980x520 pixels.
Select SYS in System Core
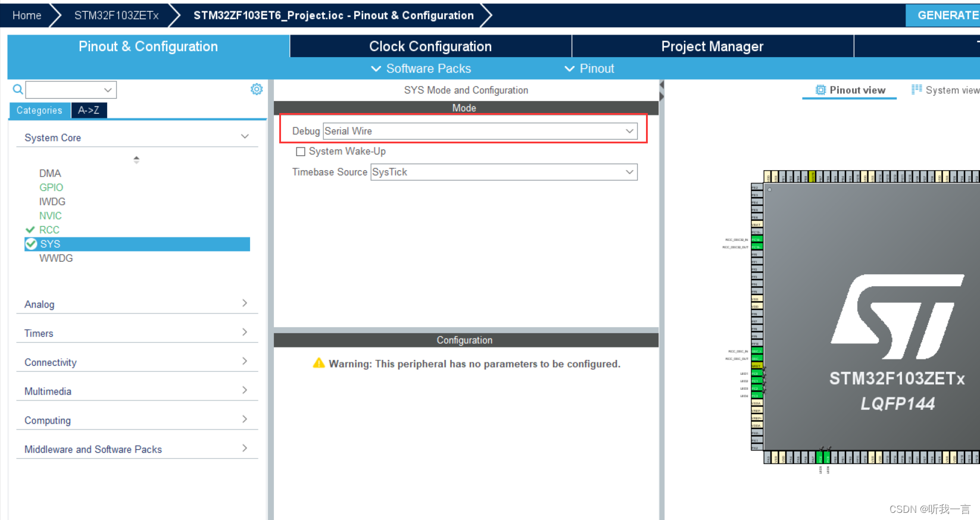coord(137,244)
